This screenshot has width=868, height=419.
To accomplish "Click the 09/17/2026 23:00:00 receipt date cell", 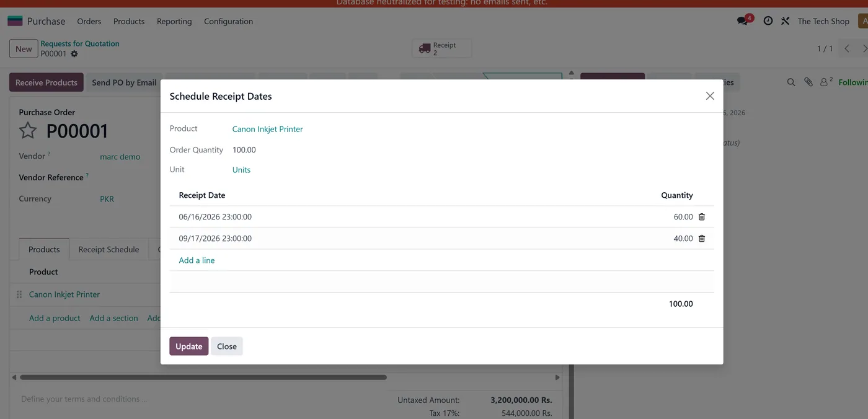I will coord(215,239).
